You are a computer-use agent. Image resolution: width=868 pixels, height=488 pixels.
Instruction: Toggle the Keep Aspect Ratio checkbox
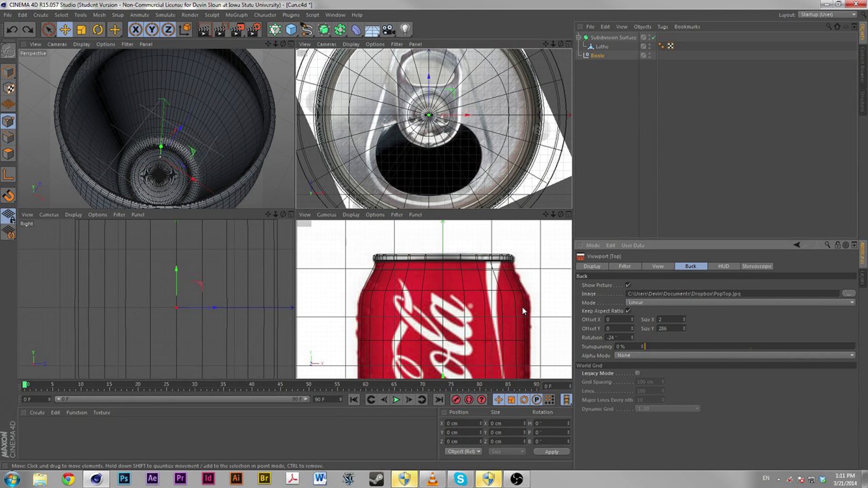coord(628,311)
